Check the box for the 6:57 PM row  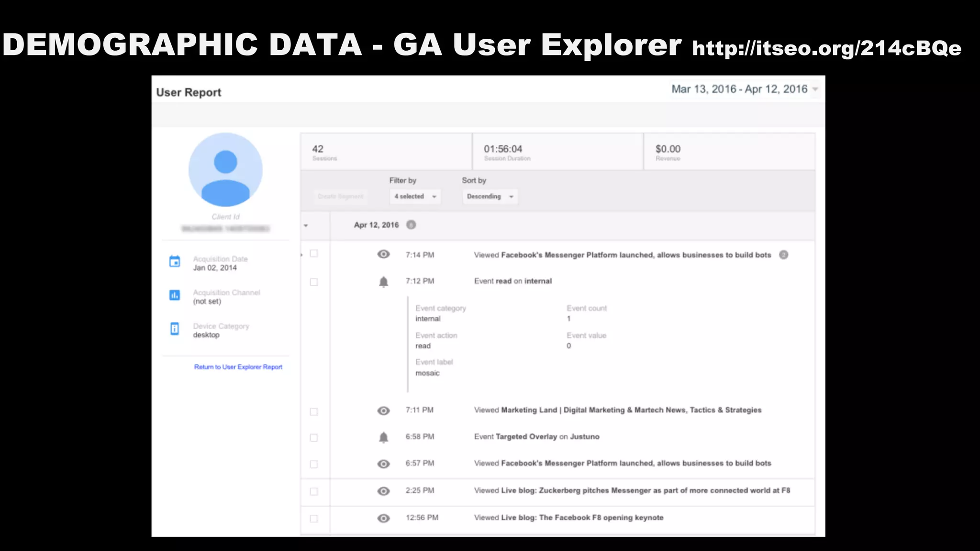tap(314, 464)
